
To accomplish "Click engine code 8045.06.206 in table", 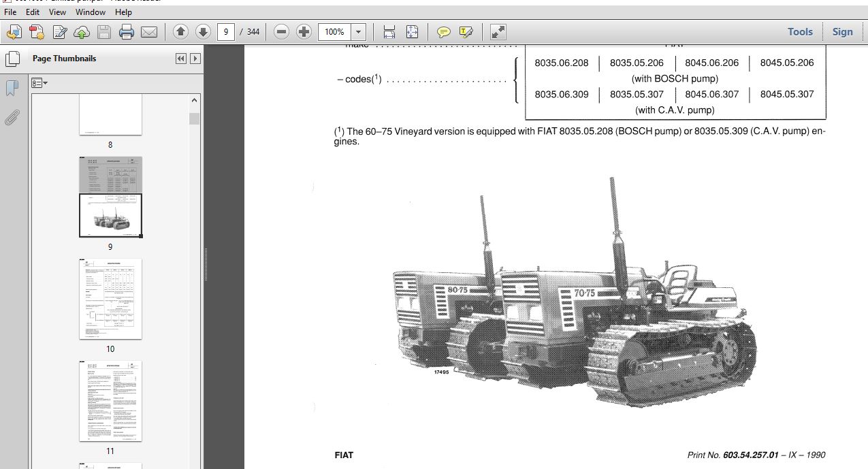I will tap(711, 63).
